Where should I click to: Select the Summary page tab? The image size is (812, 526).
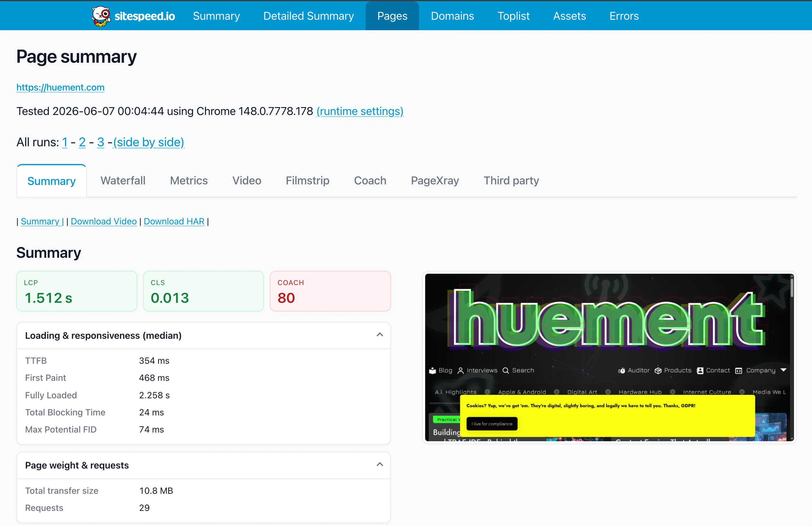[51, 181]
